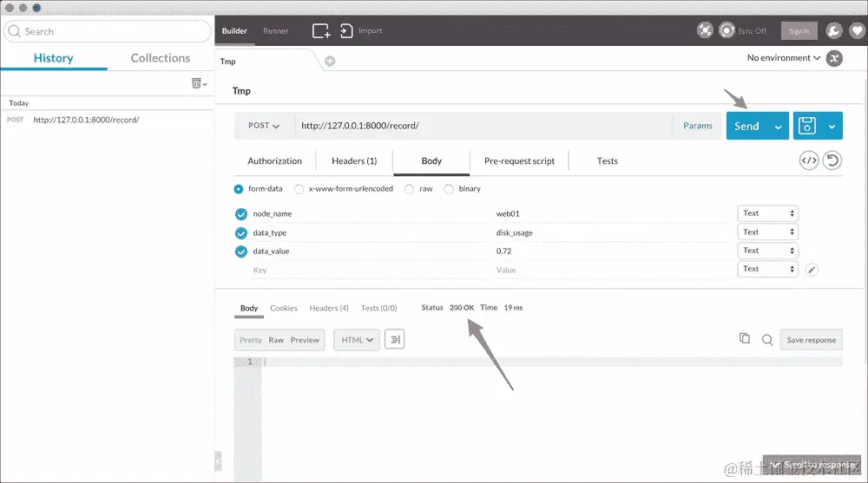
Task: Select the Pretty response view
Action: pos(250,340)
